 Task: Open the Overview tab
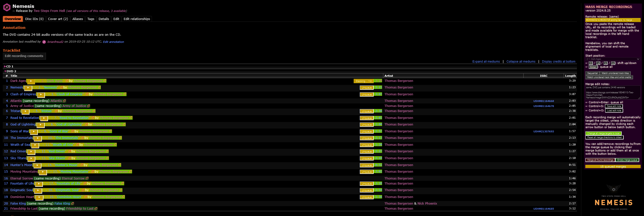coord(13,19)
